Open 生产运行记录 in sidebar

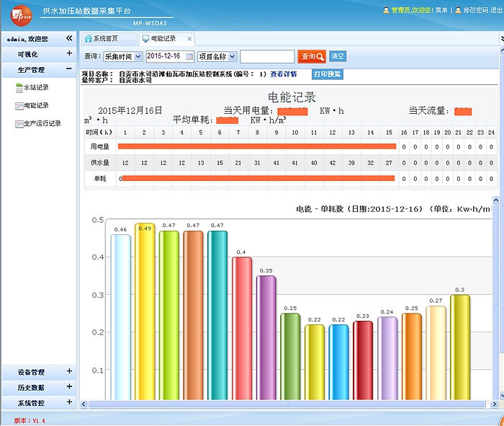(42, 124)
